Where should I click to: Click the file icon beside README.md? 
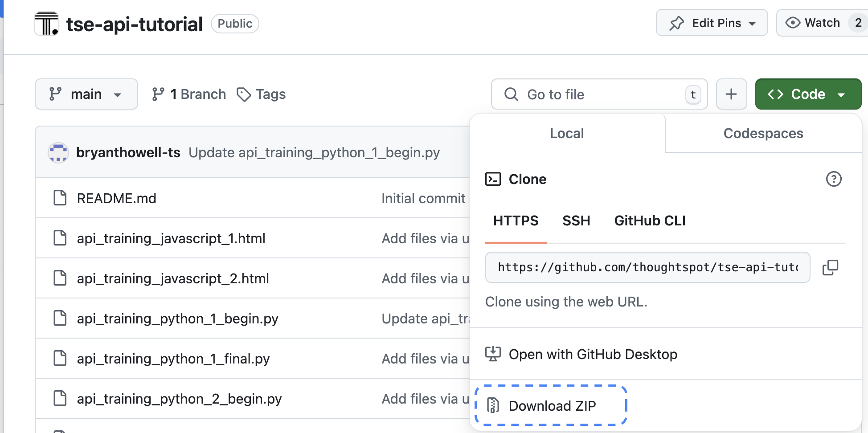pyautogui.click(x=60, y=198)
